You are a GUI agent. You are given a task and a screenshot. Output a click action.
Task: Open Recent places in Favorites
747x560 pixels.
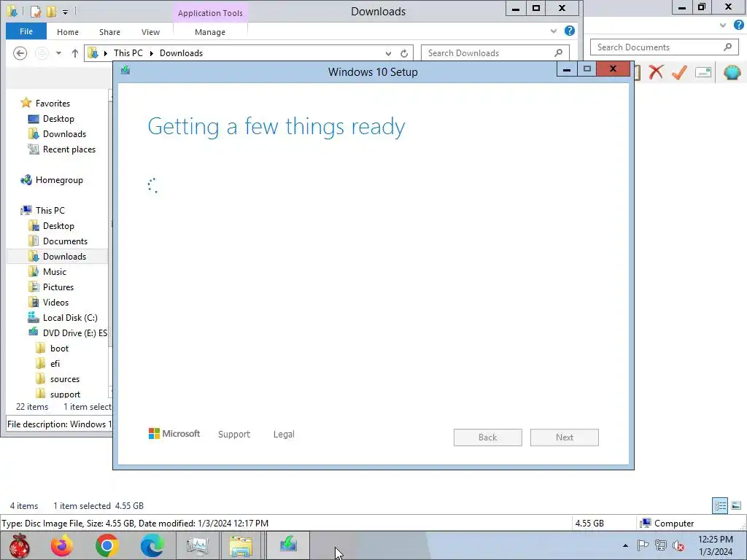69,149
